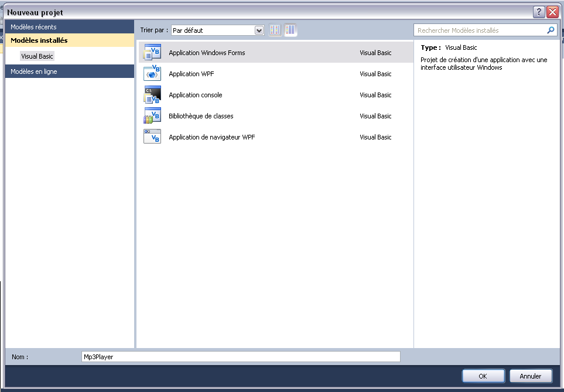
Task: Select the Application console label
Action: [195, 95]
